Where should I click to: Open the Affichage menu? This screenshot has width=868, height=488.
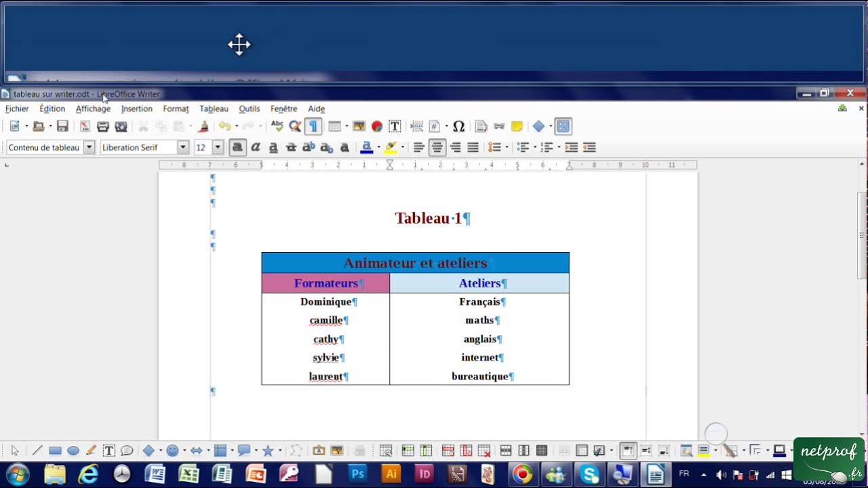[93, 108]
